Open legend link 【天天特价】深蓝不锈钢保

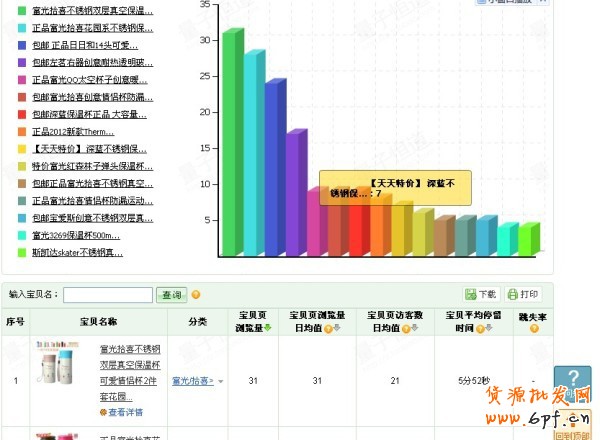tap(89, 149)
